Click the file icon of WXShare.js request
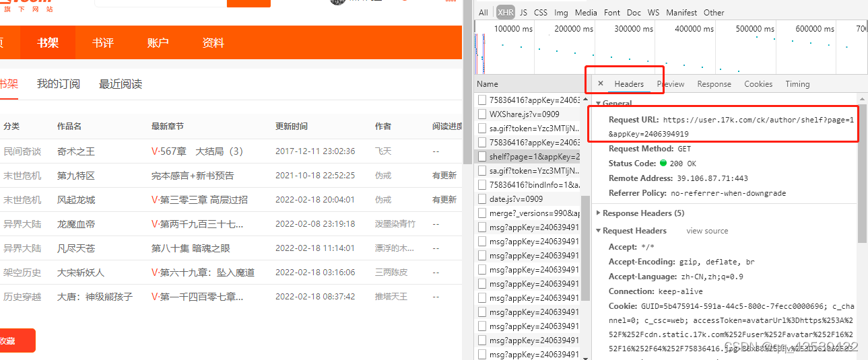 point(482,114)
